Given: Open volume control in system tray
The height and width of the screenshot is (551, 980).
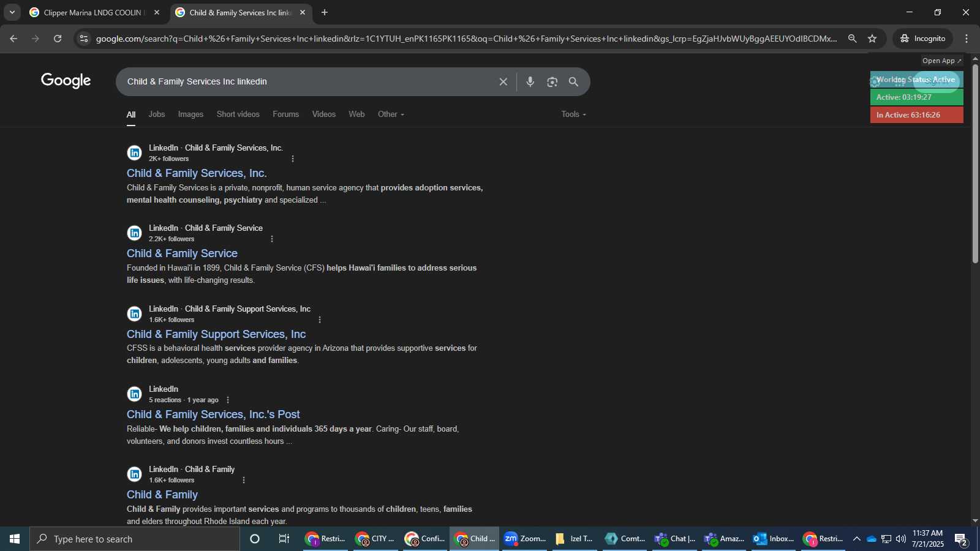Looking at the screenshot, I should 901,539.
